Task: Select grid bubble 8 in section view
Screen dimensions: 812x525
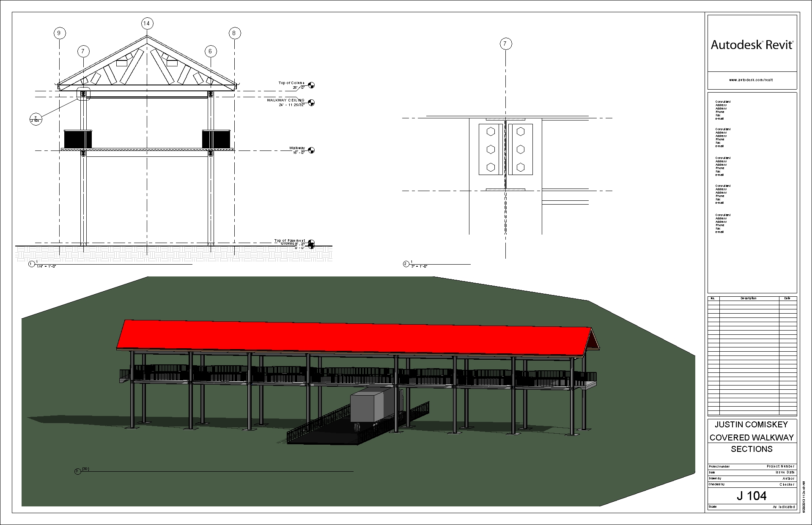Action: pos(234,33)
